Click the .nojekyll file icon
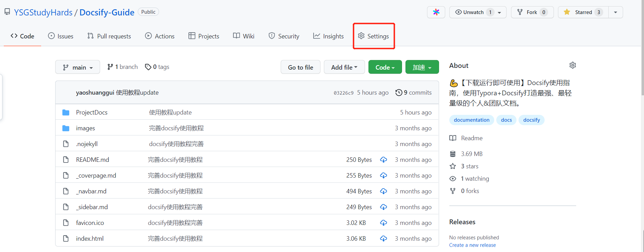The width and height of the screenshot is (644, 252). pyautogui.click(x=66, y=144)
